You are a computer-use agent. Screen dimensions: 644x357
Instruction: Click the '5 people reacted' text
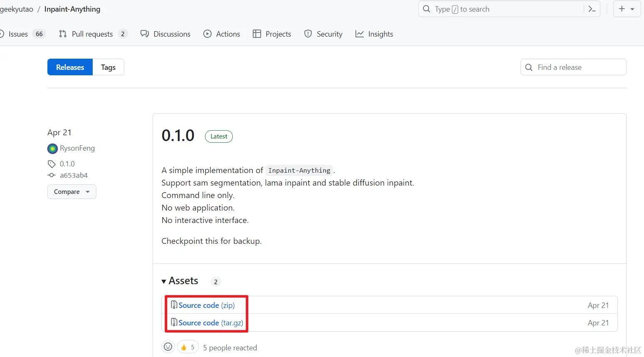pyautogui.click(x=230, y=347)
